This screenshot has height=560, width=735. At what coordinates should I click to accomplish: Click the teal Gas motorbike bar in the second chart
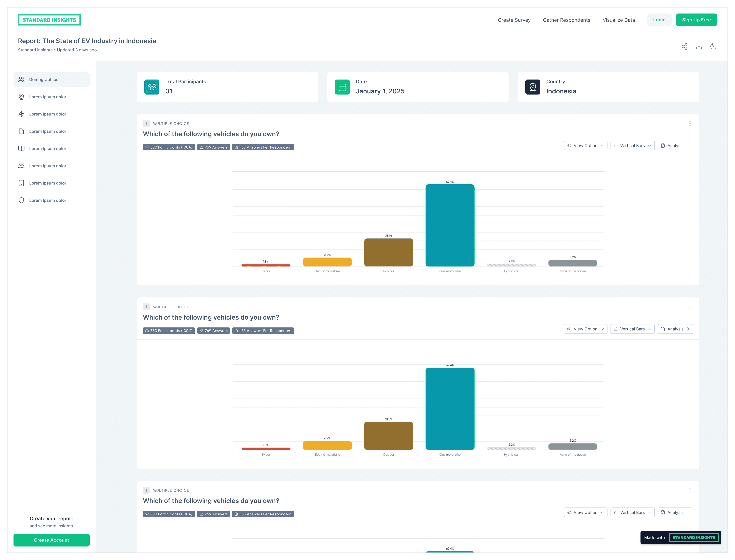(x=450, y=409)
